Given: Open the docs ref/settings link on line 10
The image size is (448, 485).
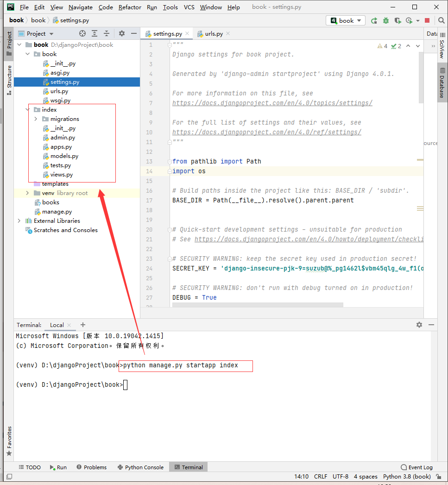Looking at the screenshot, I should coord(267,132).
